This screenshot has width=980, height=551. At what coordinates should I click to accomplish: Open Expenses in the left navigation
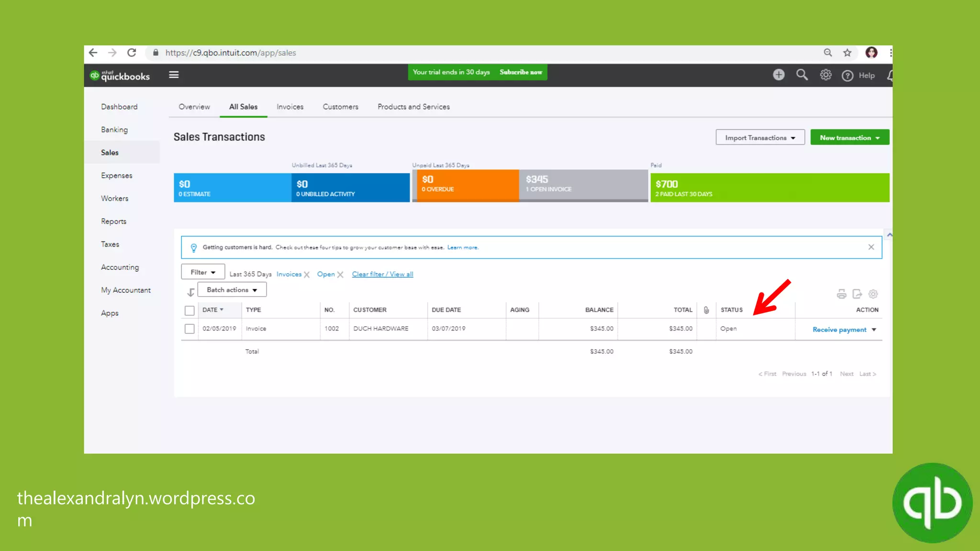[117, 176]
